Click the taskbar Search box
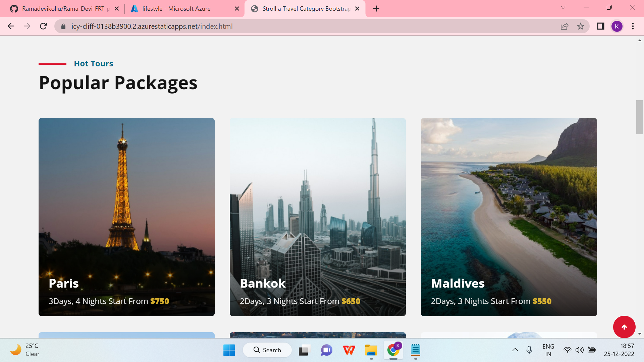Image resolution: width=644 pixels, height=362 pixels. pyautogui.click(x=267, y=350)
